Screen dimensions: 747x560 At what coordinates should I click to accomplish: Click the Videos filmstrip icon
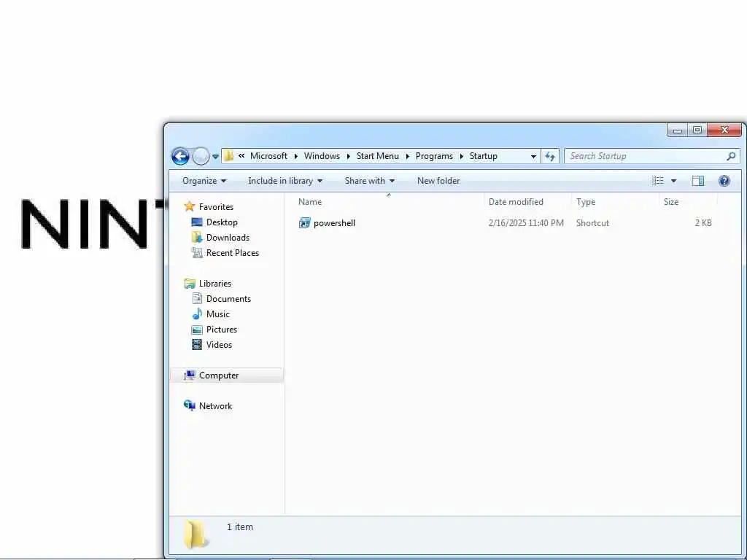point(197,344)
